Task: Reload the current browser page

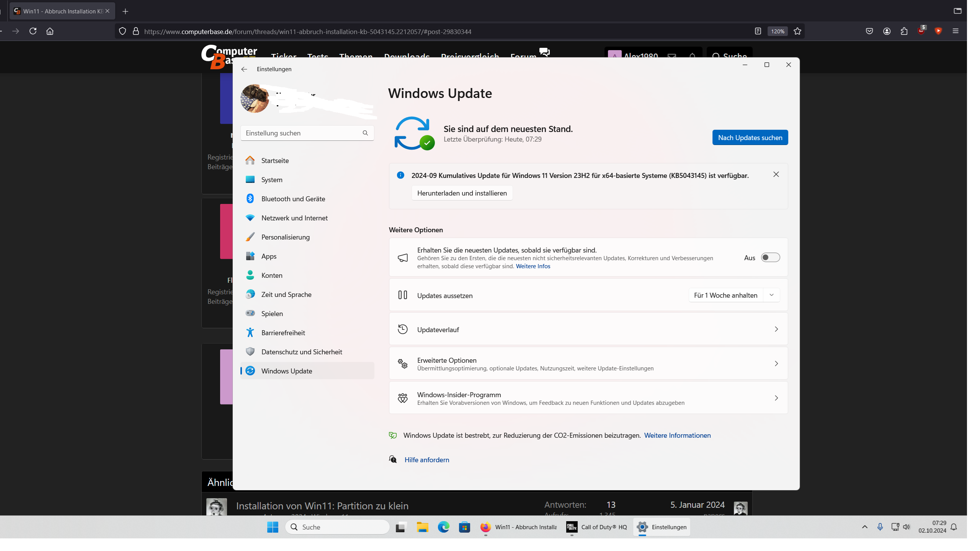Action: pyautogui.click(x=33, y=31)
